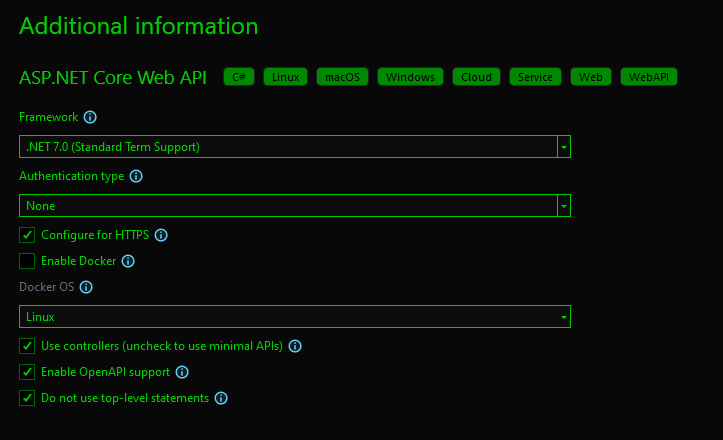
Task: Click the Authentication type info icon
Action: [137, 176]
